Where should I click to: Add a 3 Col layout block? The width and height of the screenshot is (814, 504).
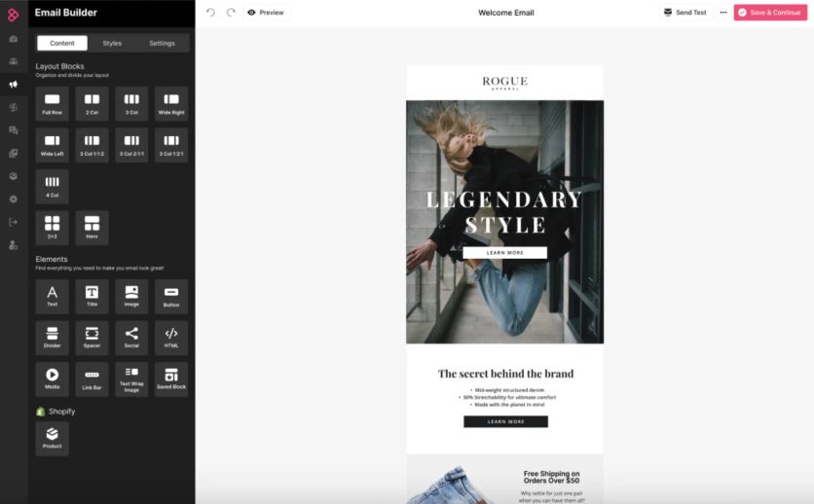131,104
